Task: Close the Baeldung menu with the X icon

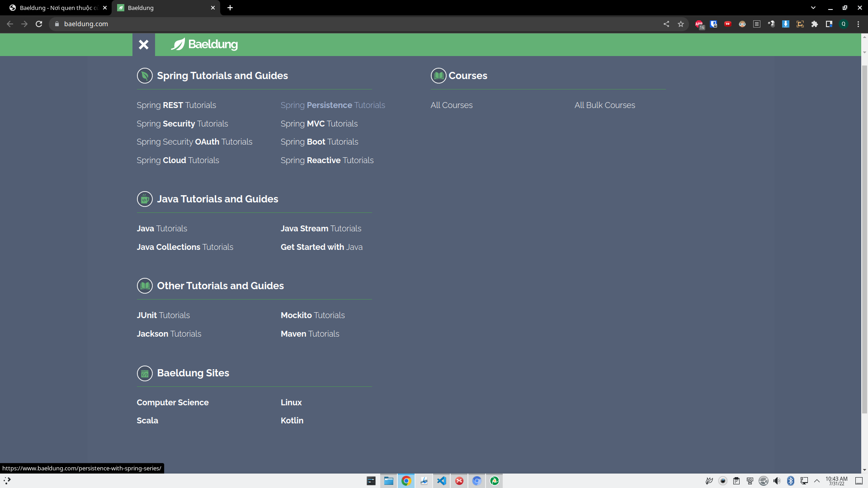Action: 143,44
